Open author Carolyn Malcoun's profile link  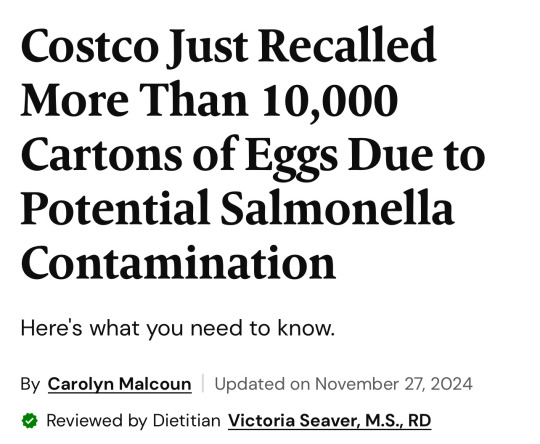[120, 384]
